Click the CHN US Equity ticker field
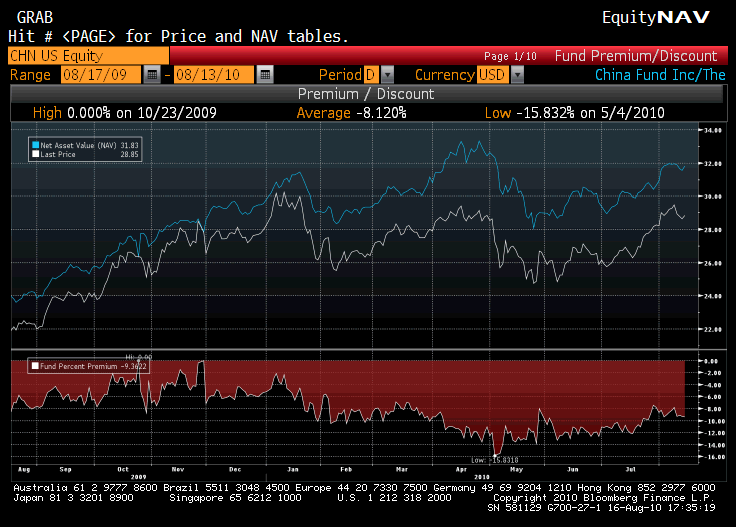Screen dimensions: 736x527 pos(88,56)
